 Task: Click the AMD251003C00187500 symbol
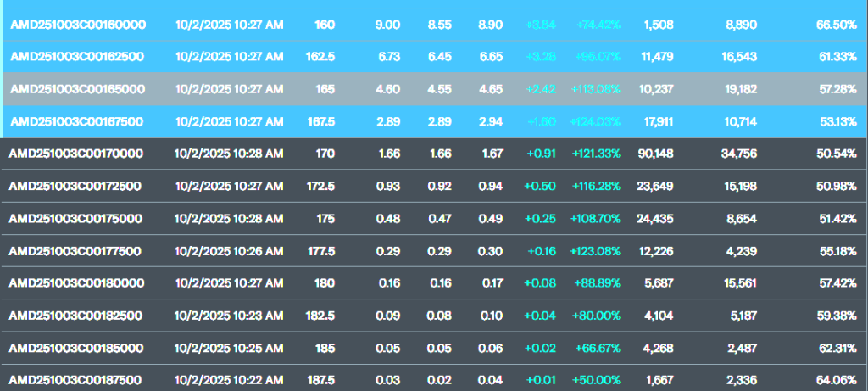coord(75,381)
